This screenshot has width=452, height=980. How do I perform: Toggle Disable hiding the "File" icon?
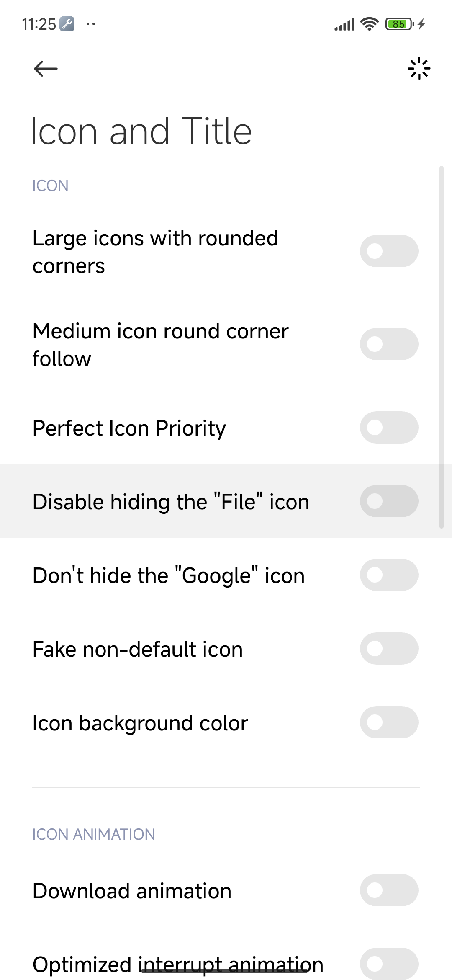(389, 501)
